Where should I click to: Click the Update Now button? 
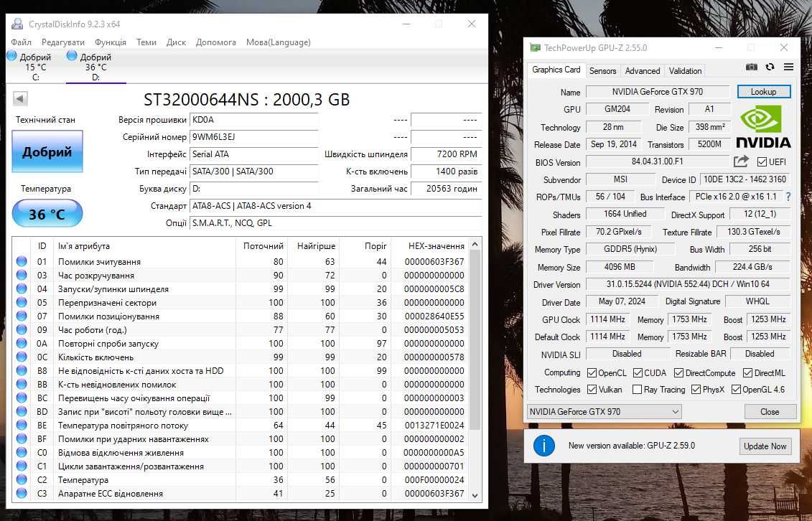pos(765,446)
